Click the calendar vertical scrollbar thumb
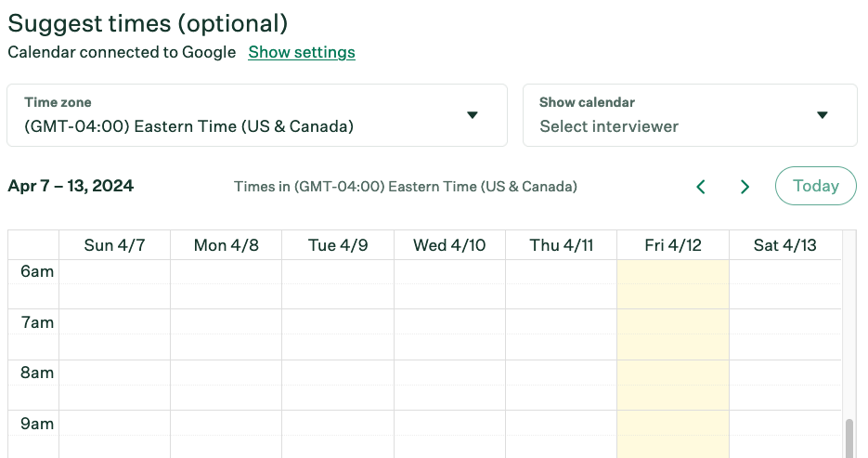The image size is (868, 458). point(849,438)
